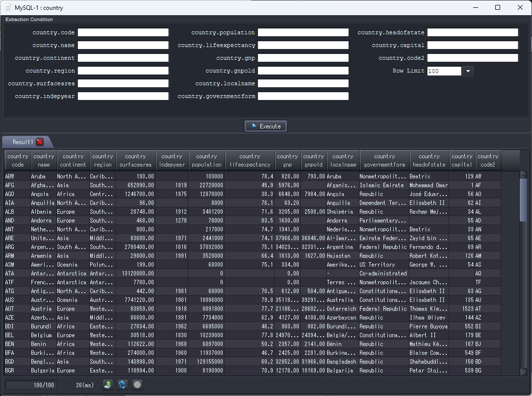Click the country region column header

pos(103,160)
